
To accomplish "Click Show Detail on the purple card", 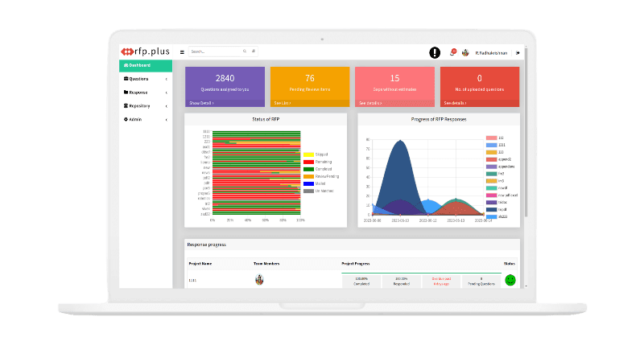I will (201, 103).
